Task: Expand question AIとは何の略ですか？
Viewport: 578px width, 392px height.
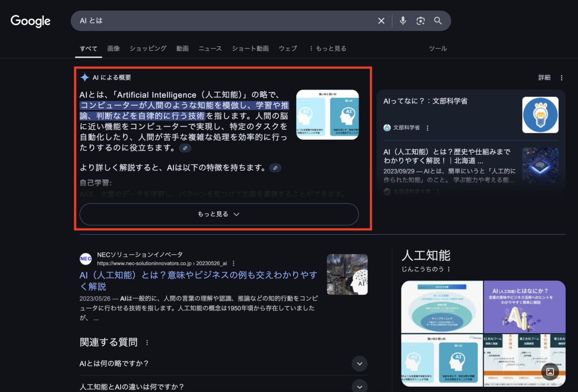Action: pyautogui.click(x=224, y=364)
